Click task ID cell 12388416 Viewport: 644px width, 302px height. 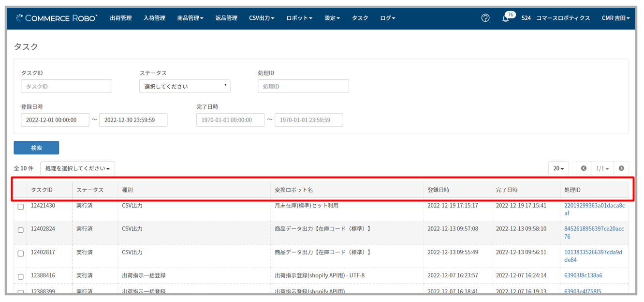(x=43, y=275)
